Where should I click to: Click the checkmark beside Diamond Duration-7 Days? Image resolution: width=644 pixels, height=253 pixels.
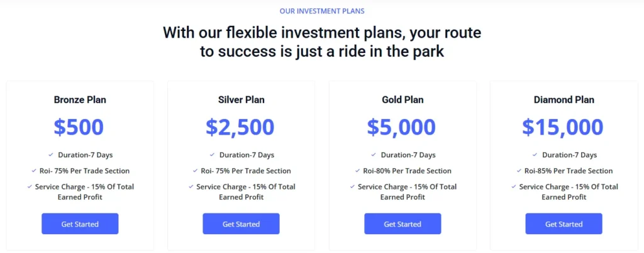coord(535,155)
